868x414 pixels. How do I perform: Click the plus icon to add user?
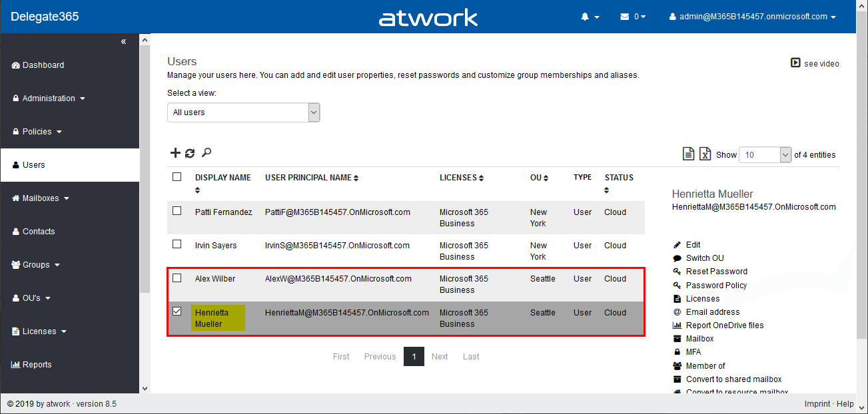(x=175, y=153)
